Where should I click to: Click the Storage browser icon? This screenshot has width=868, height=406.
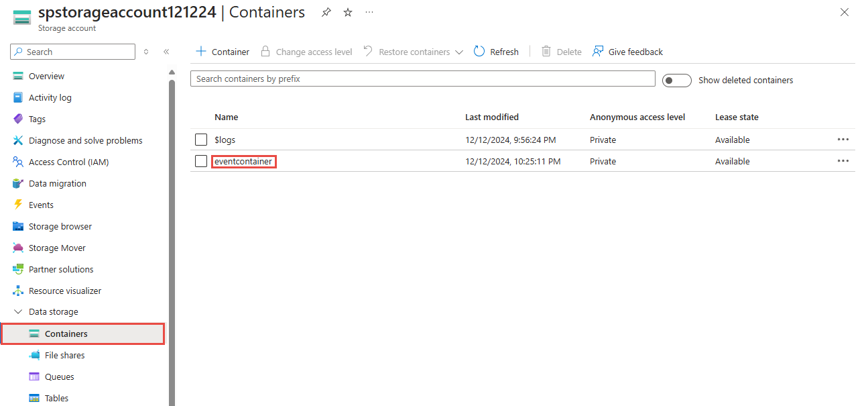(18, 226)
